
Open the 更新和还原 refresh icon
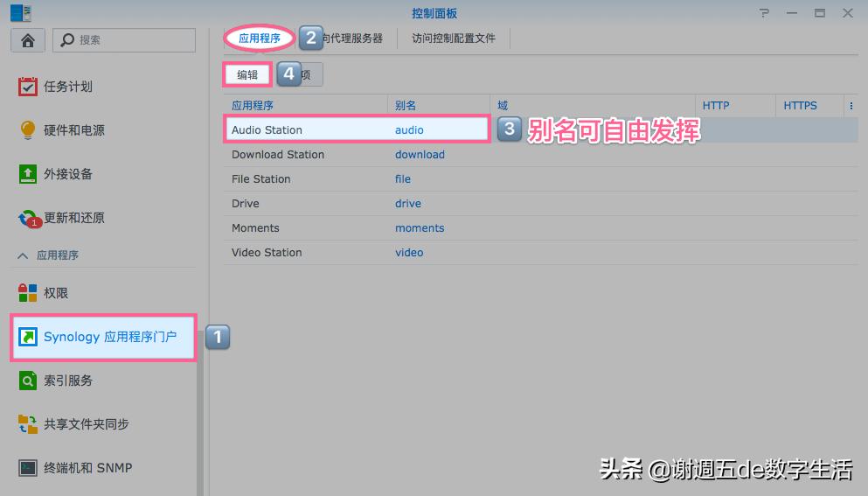point(29,219)
